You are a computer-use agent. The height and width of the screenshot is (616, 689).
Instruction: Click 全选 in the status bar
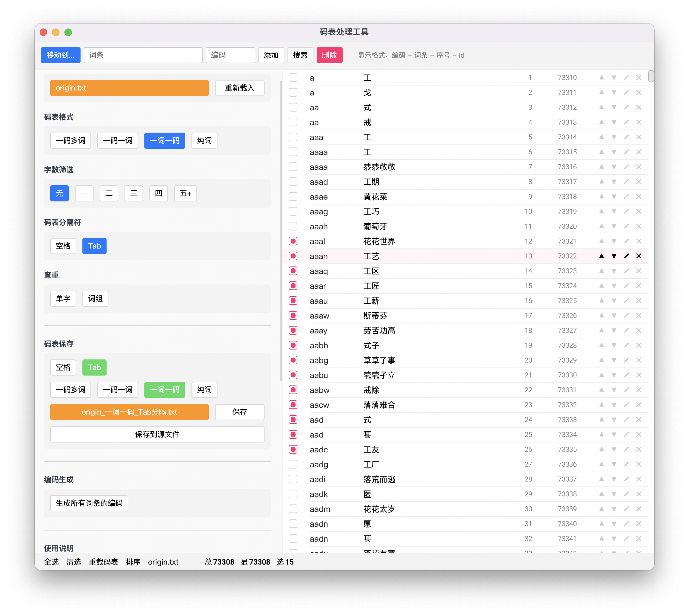pyautogui.click(x=51, y=562)
